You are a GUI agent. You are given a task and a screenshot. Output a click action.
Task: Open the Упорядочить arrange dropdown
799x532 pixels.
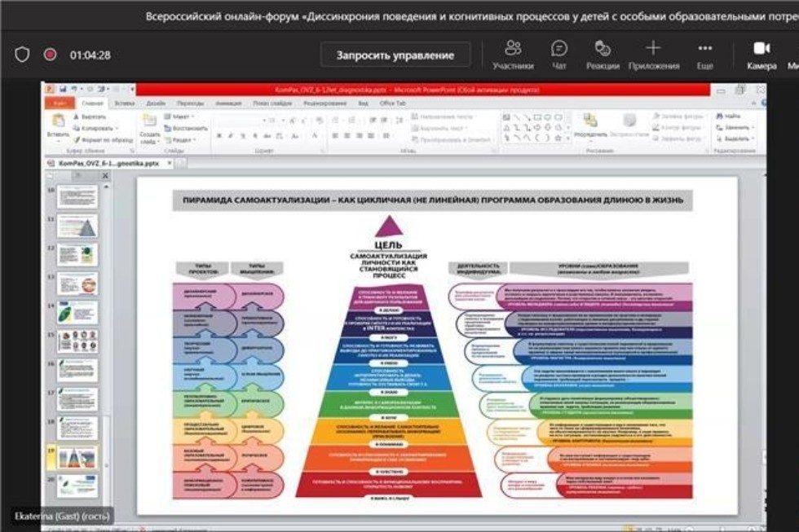pos(589,134)
